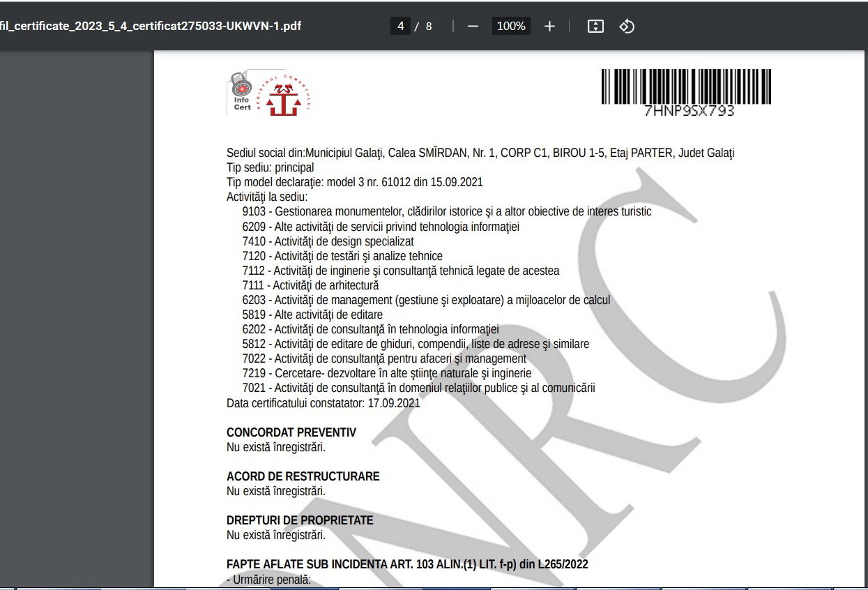Click the Data certificatului constatator line
This screenshot has width=868, height=590.
[323, 402]
